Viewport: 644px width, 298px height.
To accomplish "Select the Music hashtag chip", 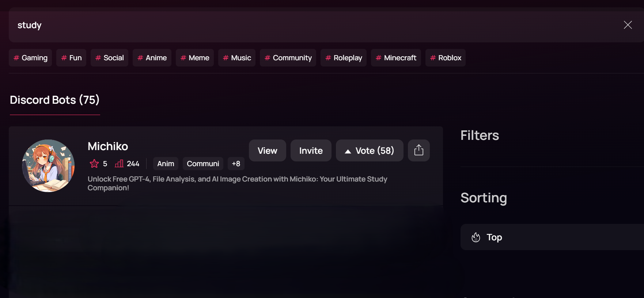I will pyautogui.click(x=236, y=58).
